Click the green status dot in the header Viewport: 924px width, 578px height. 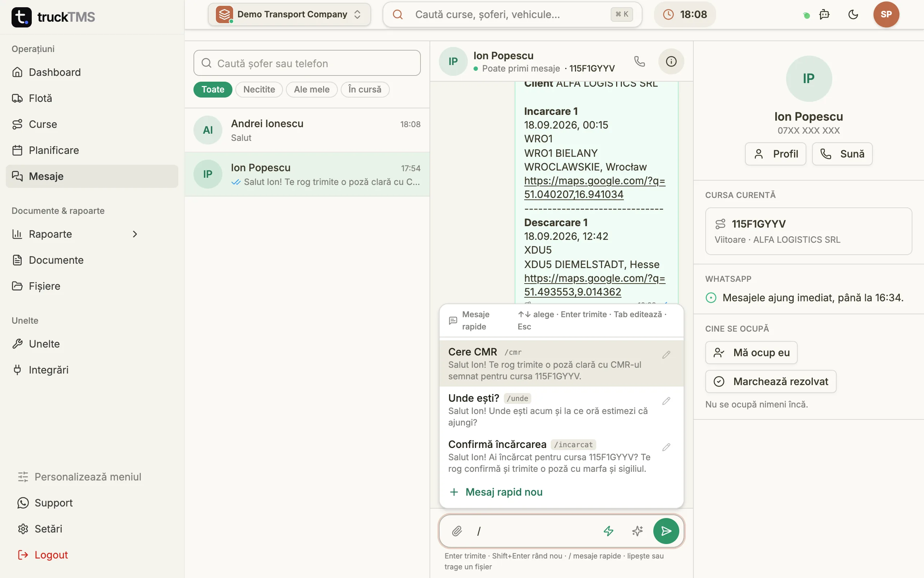pos(806,15)
